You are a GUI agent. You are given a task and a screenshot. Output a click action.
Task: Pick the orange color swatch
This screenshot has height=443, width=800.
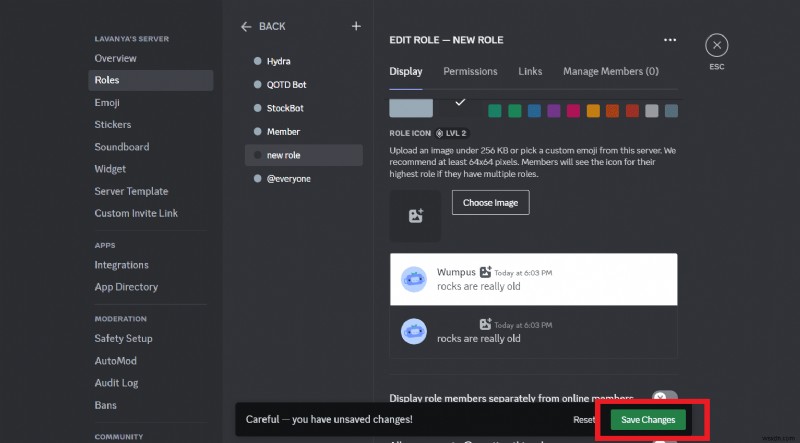[x=612, y=111]
